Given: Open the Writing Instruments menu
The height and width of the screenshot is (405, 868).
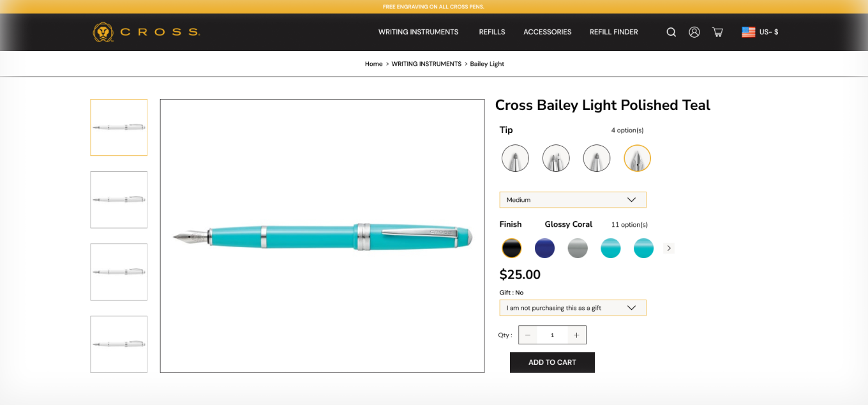Looking at the screenshot, I should 418,32.
